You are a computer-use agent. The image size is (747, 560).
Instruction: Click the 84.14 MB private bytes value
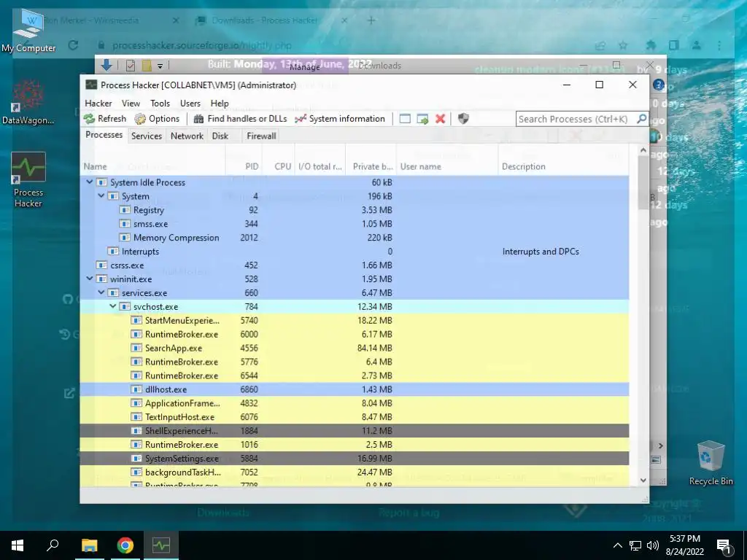click(x=375, y=348)
